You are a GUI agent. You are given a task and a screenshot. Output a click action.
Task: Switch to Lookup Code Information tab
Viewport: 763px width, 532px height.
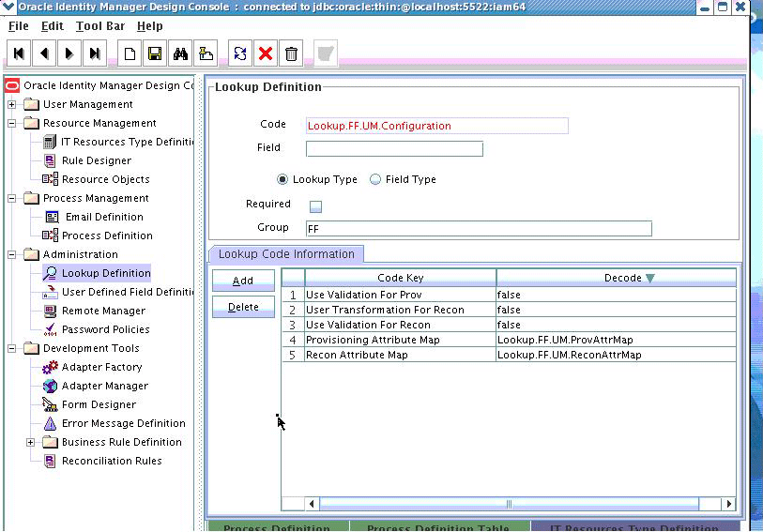click(x=286, y=254)
